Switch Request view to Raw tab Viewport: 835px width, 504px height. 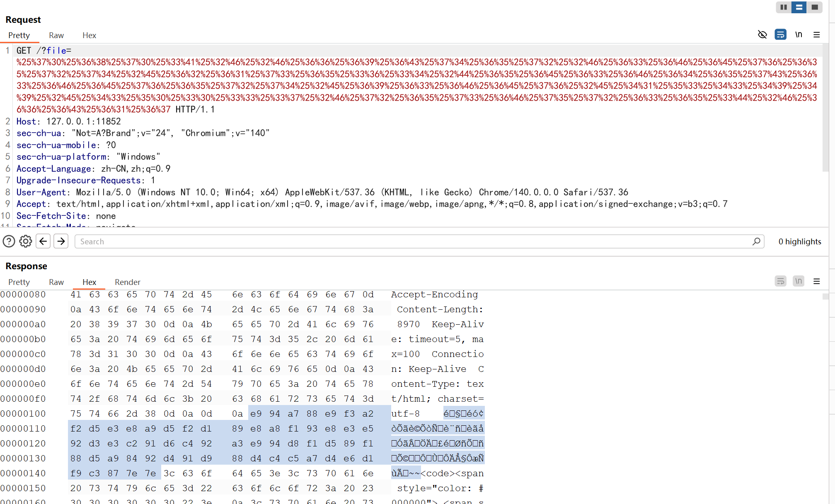coord(56,35)
